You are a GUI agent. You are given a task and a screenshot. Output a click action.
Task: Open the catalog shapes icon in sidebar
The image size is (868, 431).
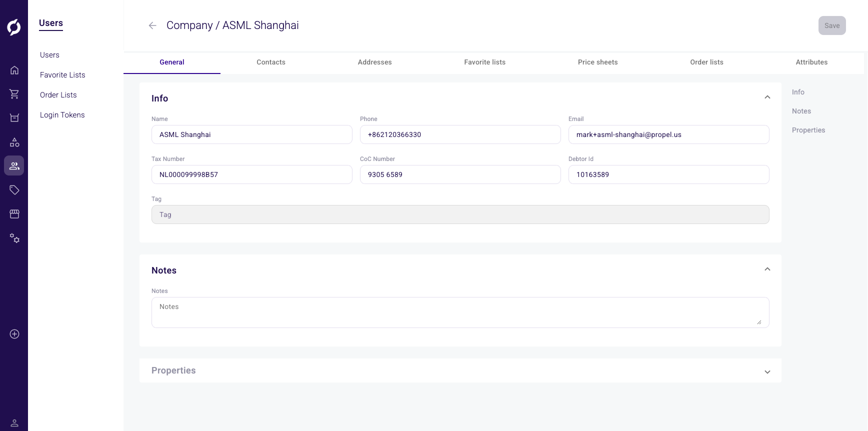(14, 142)
